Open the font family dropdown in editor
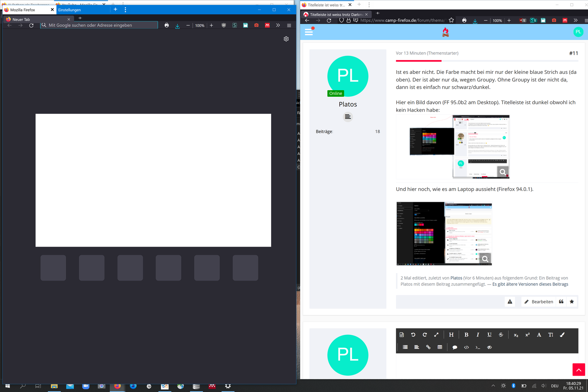588x392 pixels. (x=539, y=335)
